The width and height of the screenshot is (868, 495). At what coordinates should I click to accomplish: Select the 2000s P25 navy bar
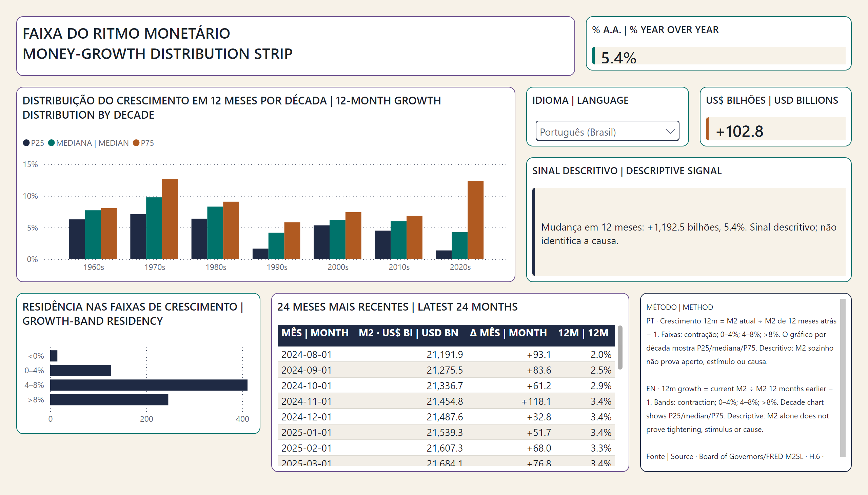(x=322, y=242)
